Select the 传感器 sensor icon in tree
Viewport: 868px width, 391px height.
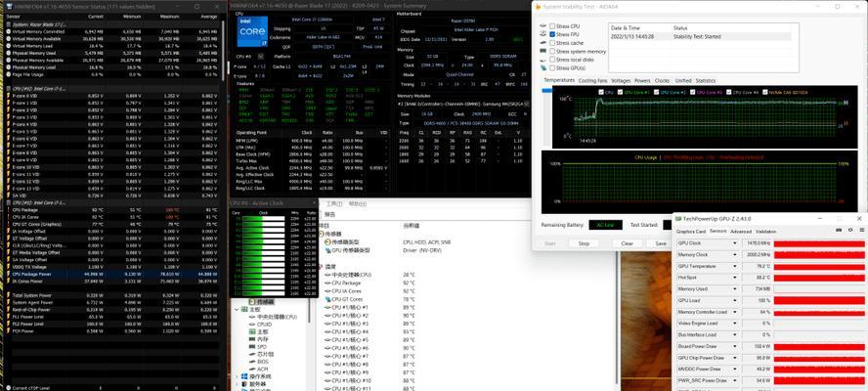[x=252, y=302]
